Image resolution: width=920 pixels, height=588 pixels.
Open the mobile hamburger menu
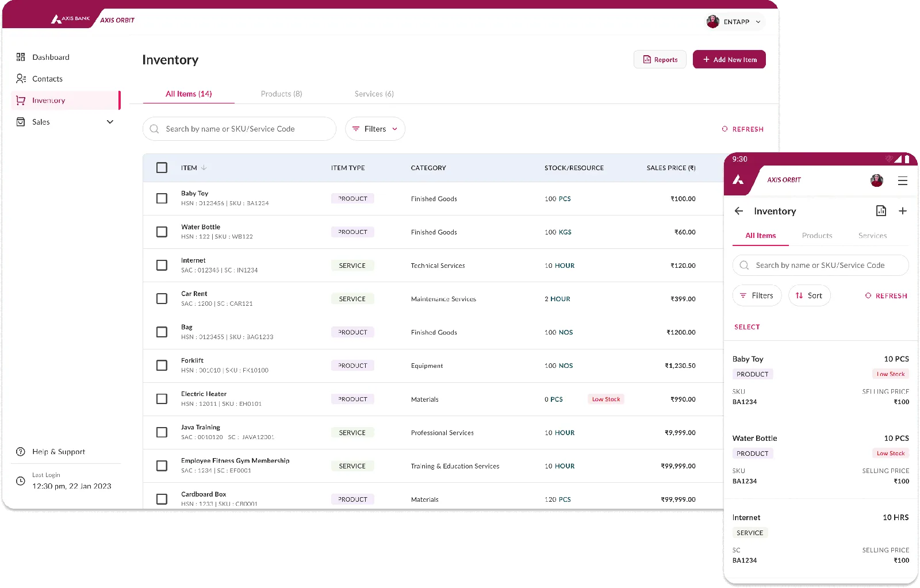pos(903,181)
